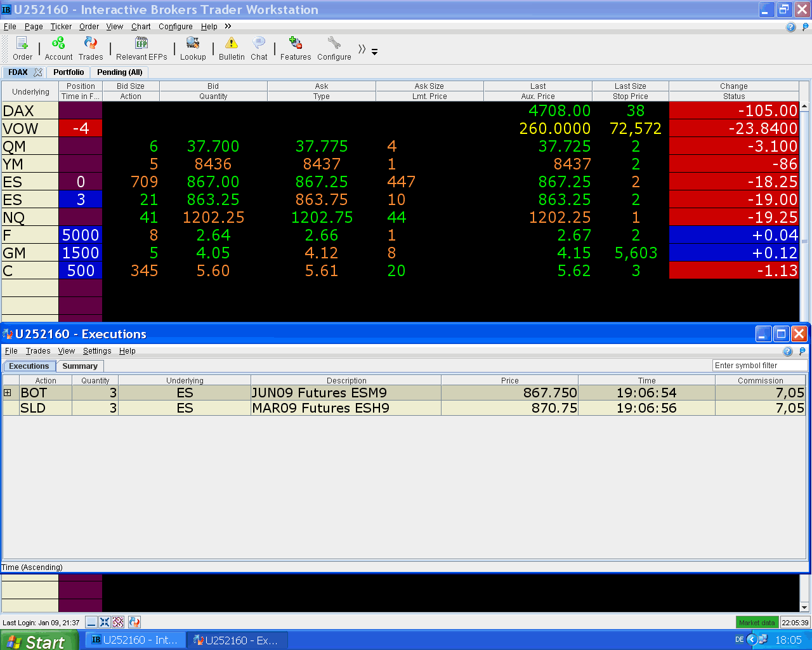Click the quote table scroll up arrow
This screenshot has height=650, width=812.
click(x=804, y=107)
